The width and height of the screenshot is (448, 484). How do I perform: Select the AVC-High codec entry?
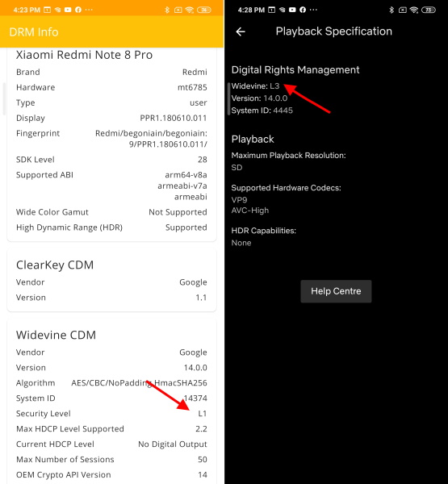coord(250,211)
